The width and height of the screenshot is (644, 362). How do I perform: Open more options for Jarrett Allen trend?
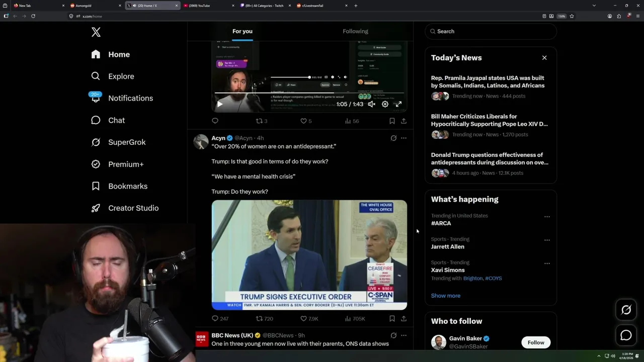click(547, 240)
